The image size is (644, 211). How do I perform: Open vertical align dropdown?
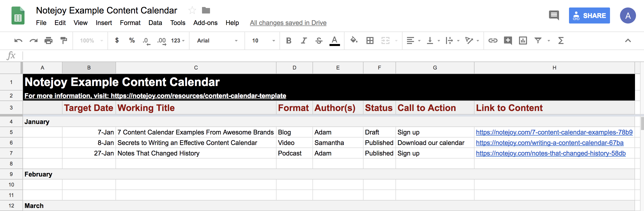coord(433,40)
